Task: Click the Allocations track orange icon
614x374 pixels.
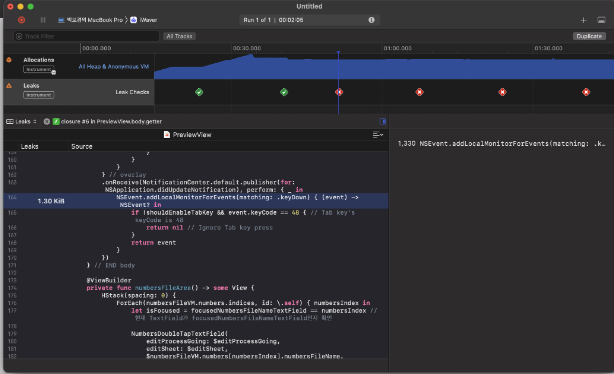Action: 9,60
